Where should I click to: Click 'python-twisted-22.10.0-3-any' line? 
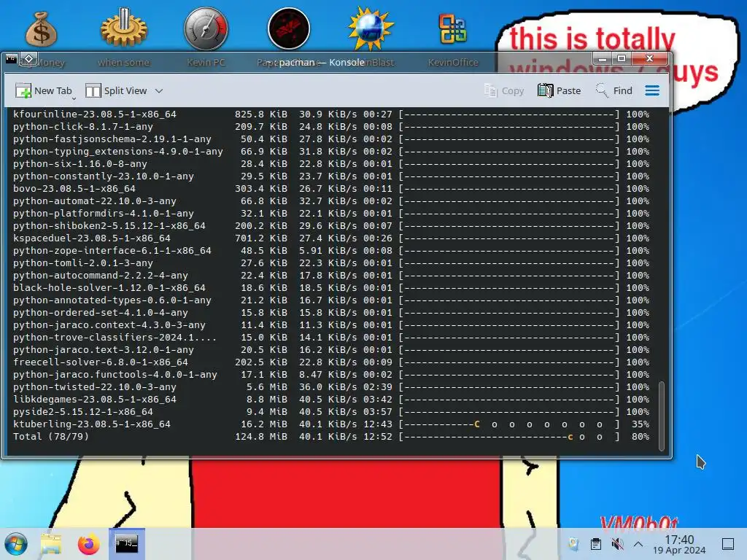click(x=94, y=387)
